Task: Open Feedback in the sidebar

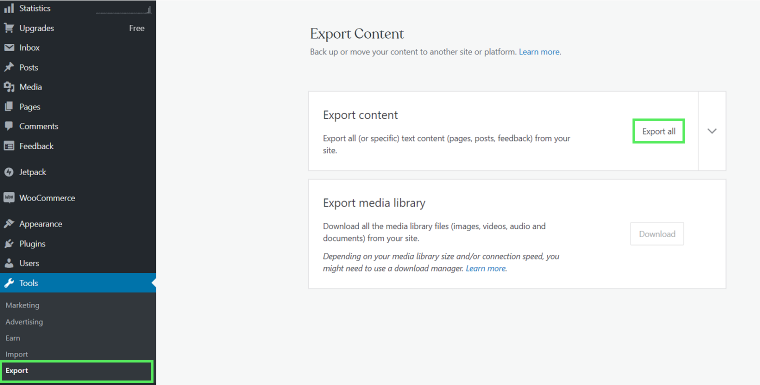Action: click(78, 146)
